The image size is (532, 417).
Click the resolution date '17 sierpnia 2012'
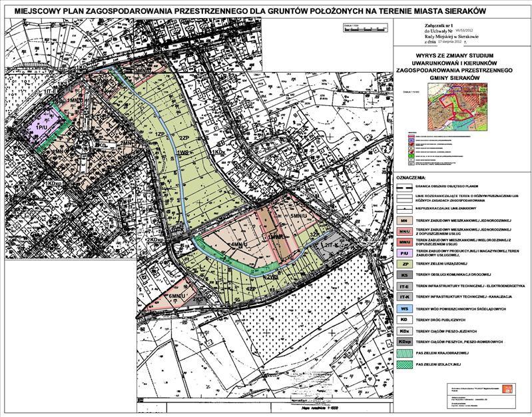(449, 41)
